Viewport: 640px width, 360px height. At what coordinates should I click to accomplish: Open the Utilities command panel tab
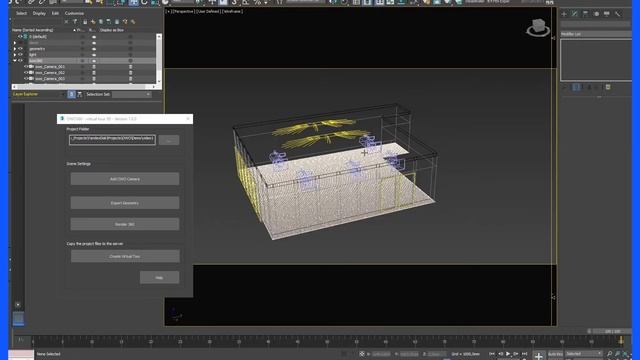(x=618, y=14)
